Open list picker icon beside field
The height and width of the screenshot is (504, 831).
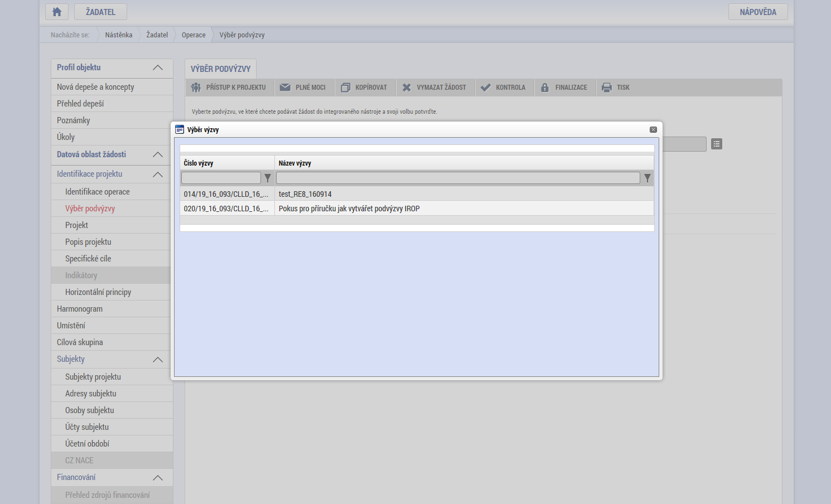[x=717, y=144]
